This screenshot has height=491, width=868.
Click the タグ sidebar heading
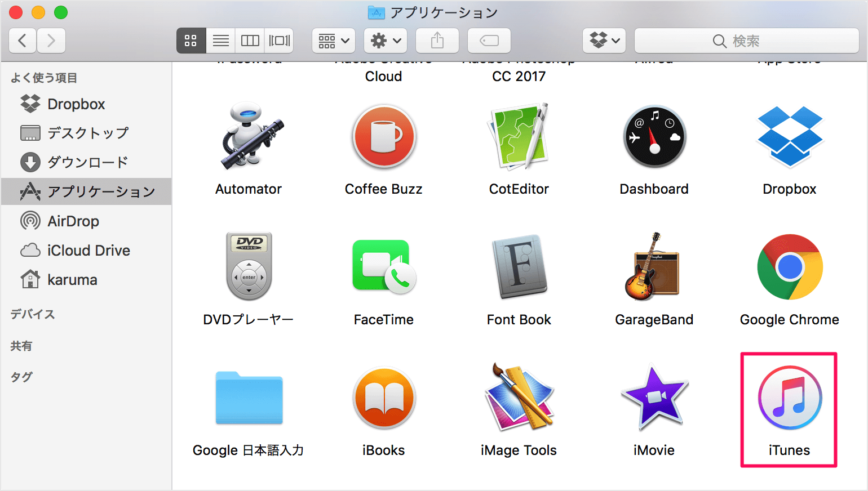click(x=21, y=377)
